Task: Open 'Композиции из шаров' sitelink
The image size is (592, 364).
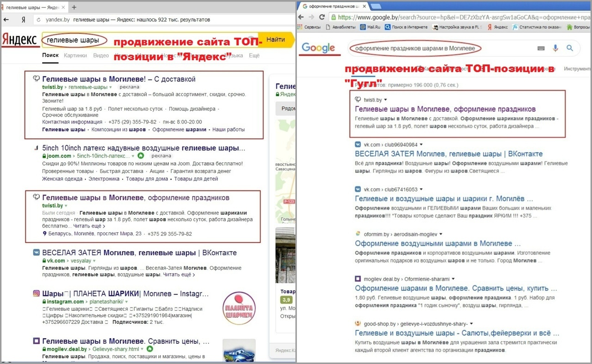Action: click(119, 130)
